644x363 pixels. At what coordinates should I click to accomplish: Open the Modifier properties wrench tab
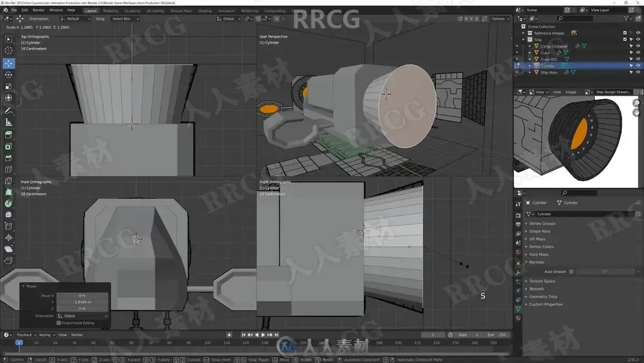click(x=518, y=273)
